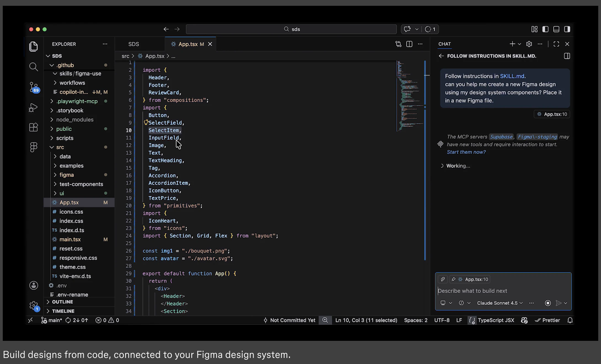Open Run and Debug view
This screenshot has width=601, height=364.
[x=33, y=107]
